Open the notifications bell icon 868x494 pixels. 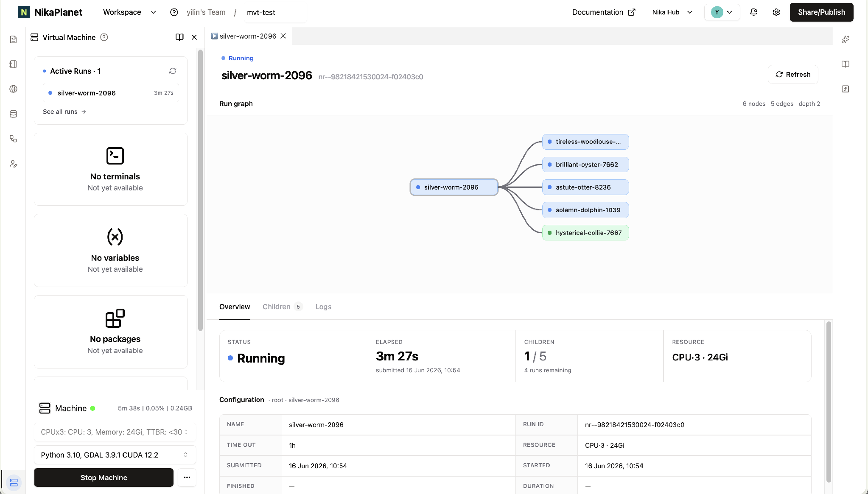coord(753,12)
